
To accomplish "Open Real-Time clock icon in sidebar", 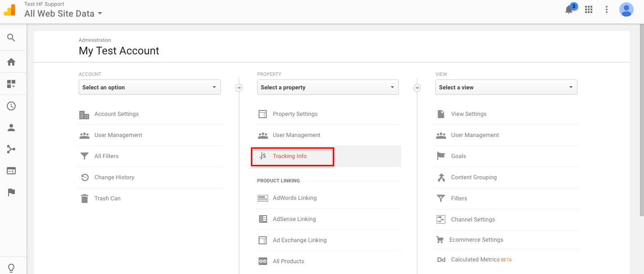I will tap(11, 106).
